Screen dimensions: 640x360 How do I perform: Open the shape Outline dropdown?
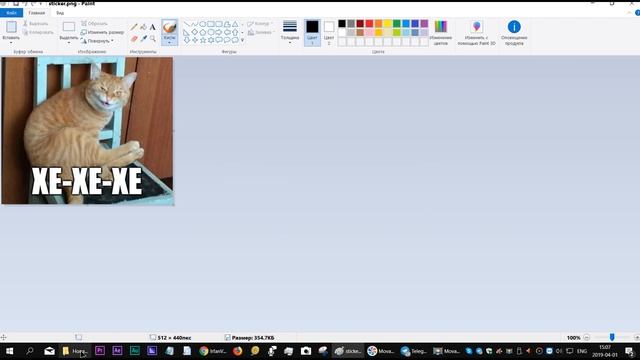[260, 24]
